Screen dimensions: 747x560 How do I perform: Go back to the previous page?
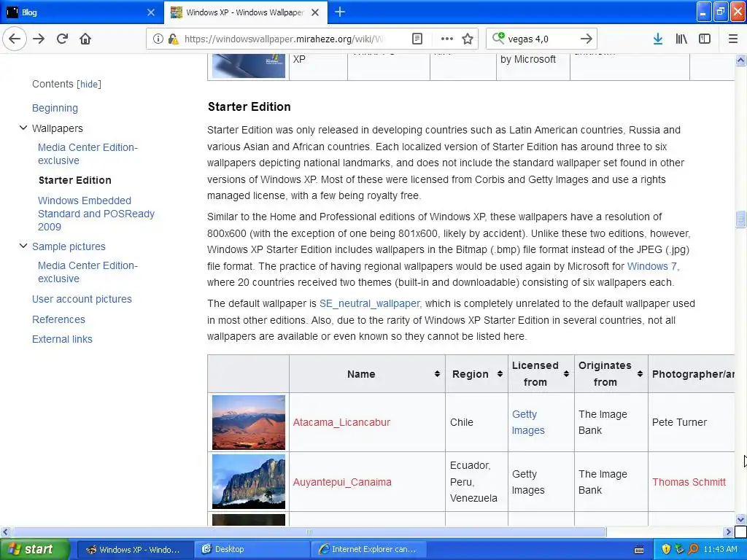[x=15, y=39]
